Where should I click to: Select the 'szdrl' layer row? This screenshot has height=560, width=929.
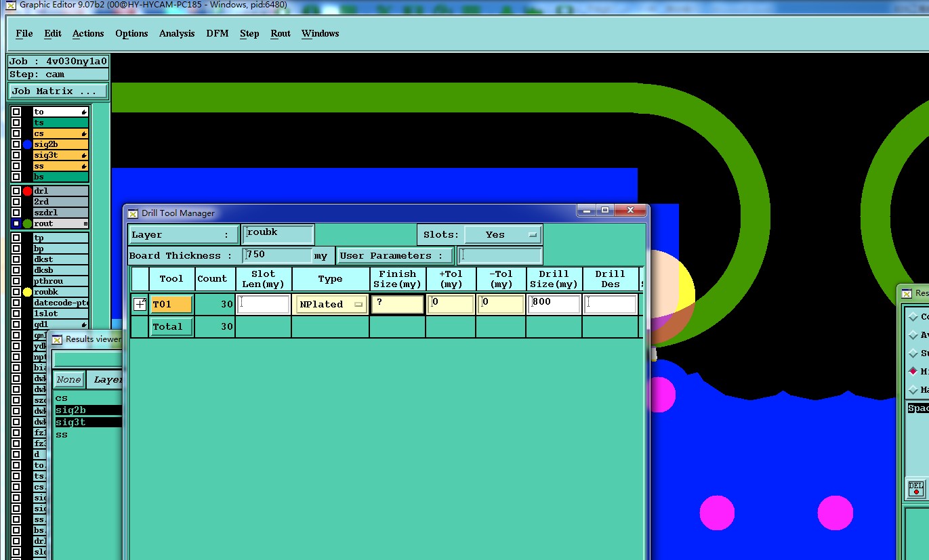tap(61, 213)
